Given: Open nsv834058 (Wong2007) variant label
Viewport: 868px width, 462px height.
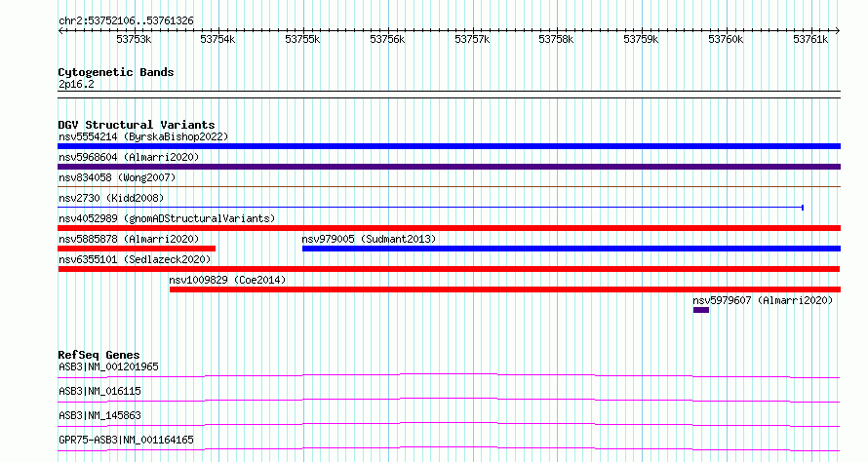Looking at the screenshot, I should (x=117, y=177).
